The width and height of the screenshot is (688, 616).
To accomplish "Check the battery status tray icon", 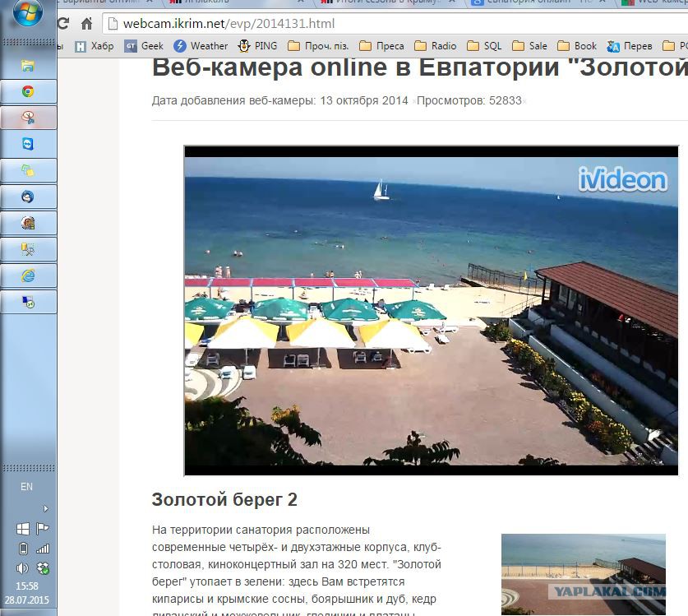I will (x=23, y=549).
